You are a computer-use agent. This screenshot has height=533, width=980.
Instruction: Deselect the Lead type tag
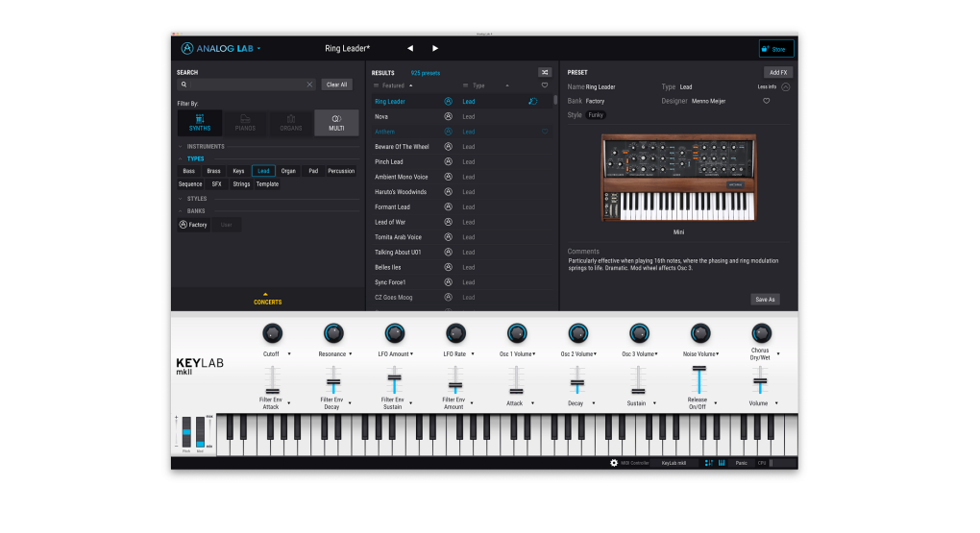pos(263,171)
